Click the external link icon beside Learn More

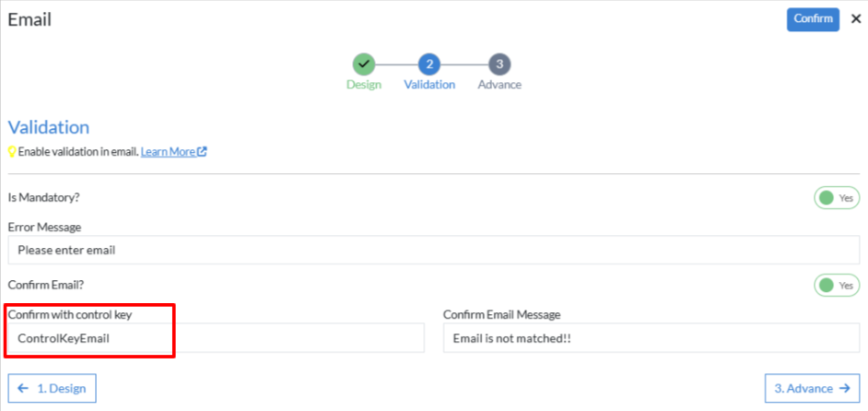tap(202, 152)
